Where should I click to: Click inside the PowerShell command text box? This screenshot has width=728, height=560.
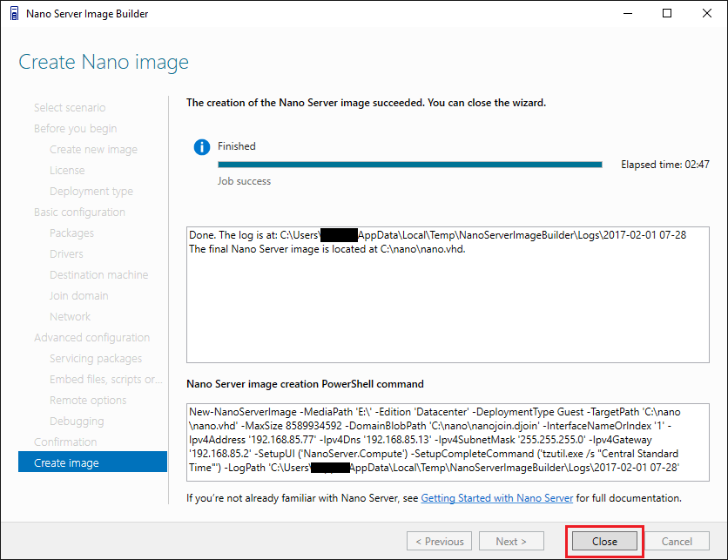coord(448,442)
